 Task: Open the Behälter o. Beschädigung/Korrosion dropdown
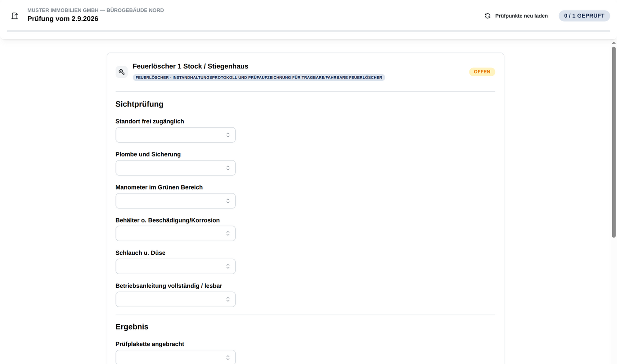(175, 234)
